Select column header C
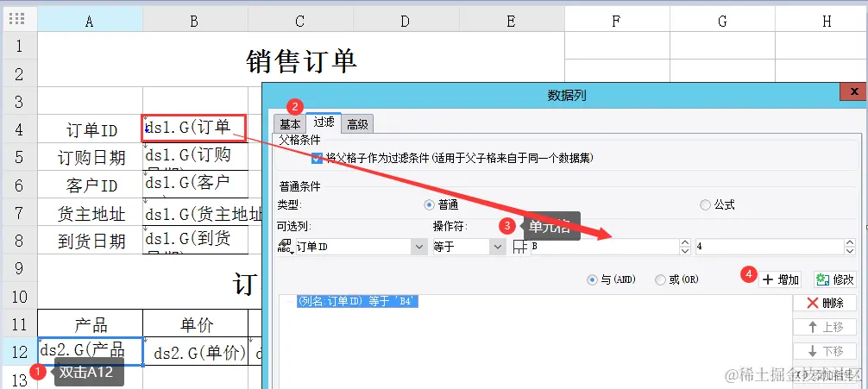This screenshot has width=868, height=389. [300, 21]
